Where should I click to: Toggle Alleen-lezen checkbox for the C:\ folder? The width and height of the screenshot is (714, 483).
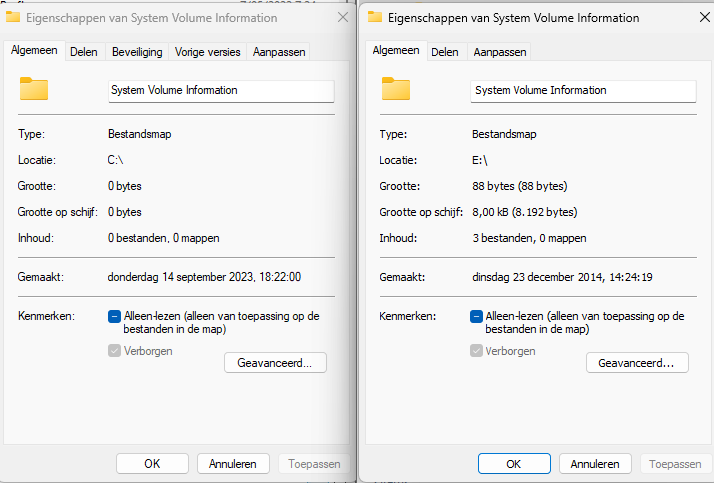[x=114, y=316]
